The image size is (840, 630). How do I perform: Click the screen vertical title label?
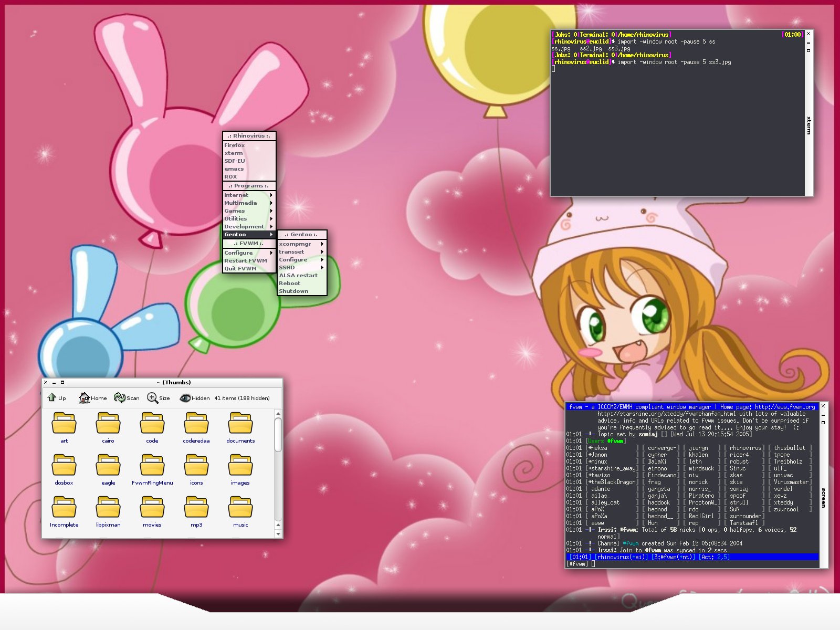pos(823,497)
